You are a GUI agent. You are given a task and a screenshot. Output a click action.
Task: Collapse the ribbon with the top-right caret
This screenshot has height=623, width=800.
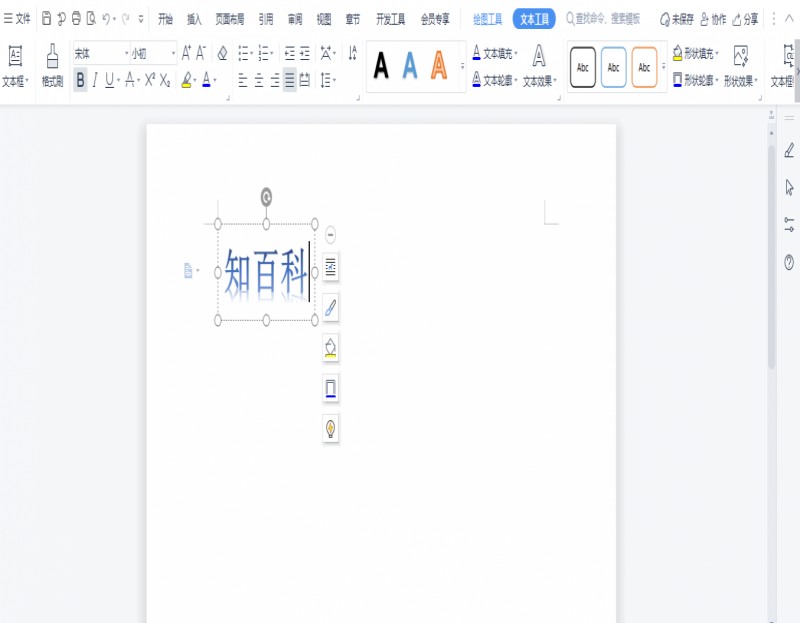click(x=789, y=19)
